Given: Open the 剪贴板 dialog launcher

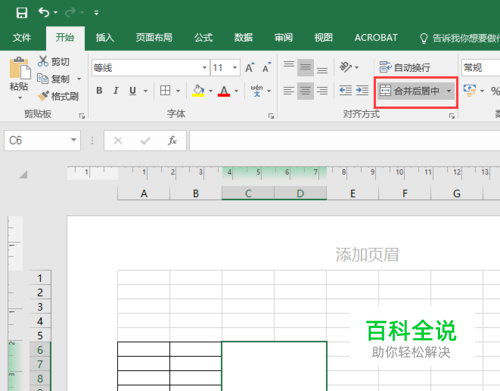Looking at the screenshot, I should 82,116.
